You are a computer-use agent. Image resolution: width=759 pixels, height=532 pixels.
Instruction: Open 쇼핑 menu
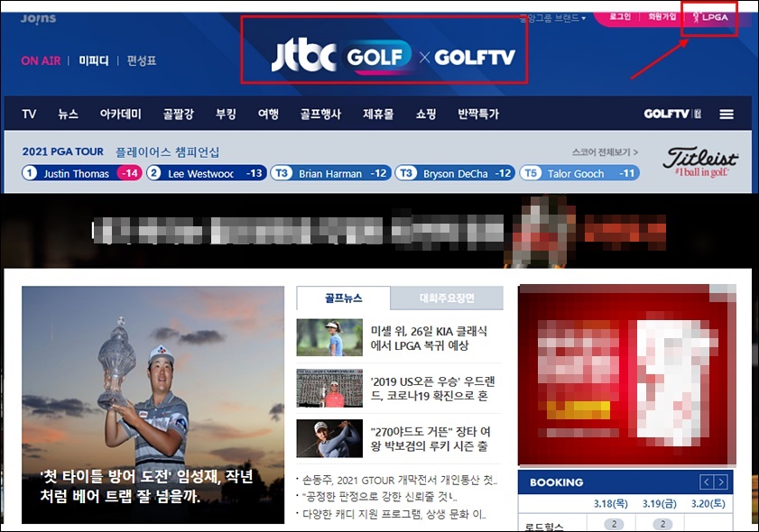(x=426, y=115)
